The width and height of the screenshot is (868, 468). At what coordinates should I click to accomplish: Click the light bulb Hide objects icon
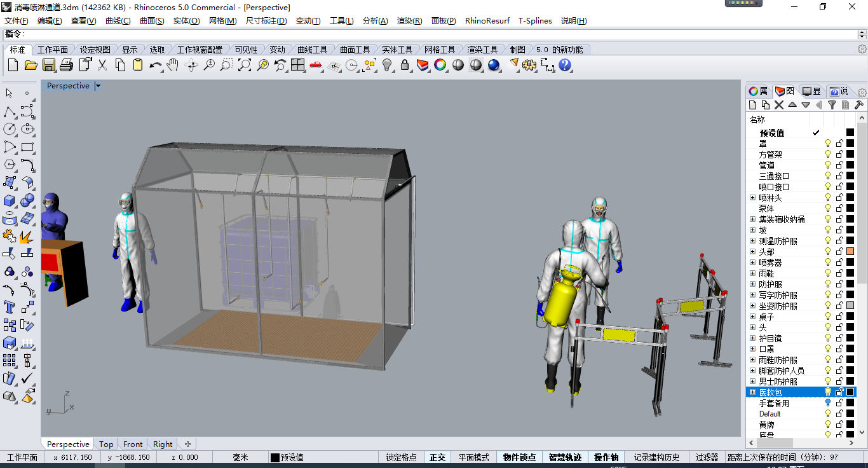tap(387, 65)
